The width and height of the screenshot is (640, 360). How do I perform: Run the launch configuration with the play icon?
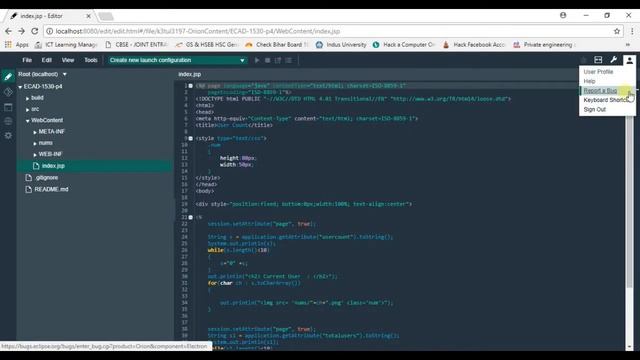pos(257,60)
